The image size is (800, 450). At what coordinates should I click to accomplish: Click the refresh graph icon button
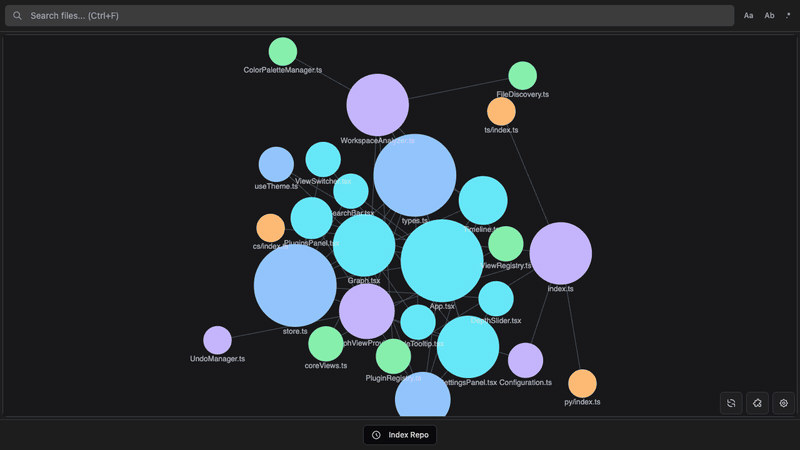tap(731, 403)
